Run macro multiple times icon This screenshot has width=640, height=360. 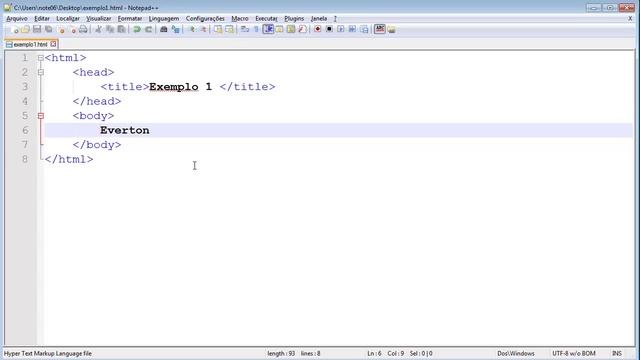pos(352,29)
